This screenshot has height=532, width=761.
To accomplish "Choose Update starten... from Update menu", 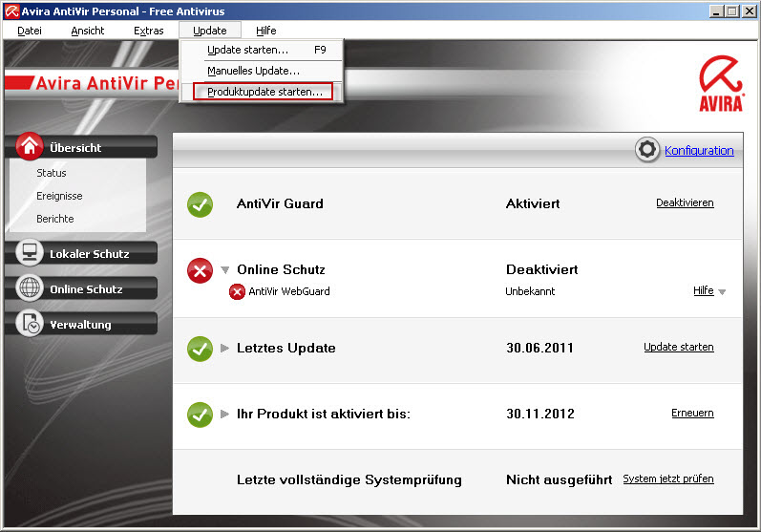I will pyautogui.click(x=262, y=50).
